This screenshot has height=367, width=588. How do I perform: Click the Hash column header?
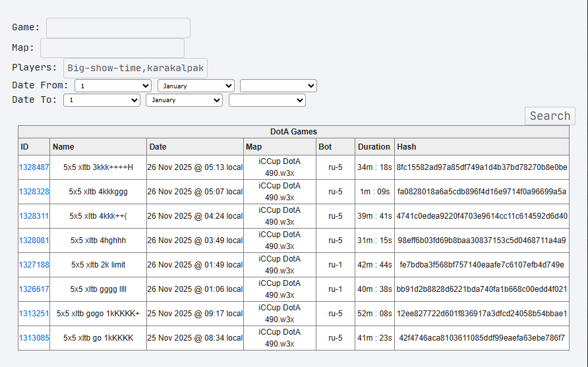click(x=482, y=146)
